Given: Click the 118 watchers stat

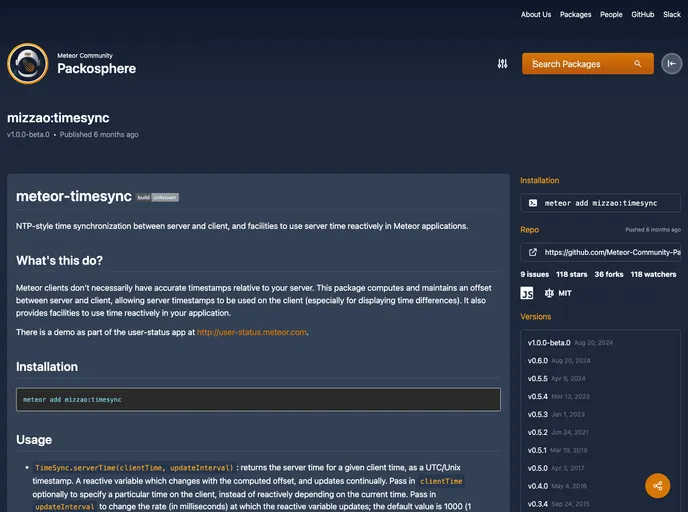Looking at the screenshot, I should pos(653,274).
